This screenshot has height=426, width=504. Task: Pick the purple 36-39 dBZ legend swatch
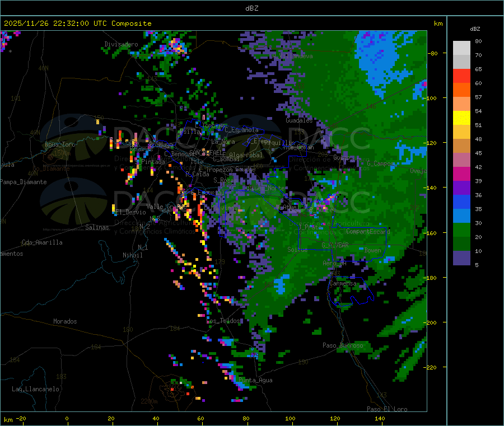[461, 188]
